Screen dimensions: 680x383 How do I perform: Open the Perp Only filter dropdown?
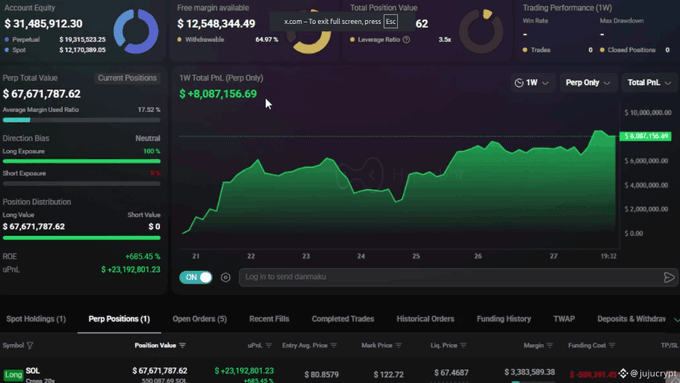pos(588,83)
